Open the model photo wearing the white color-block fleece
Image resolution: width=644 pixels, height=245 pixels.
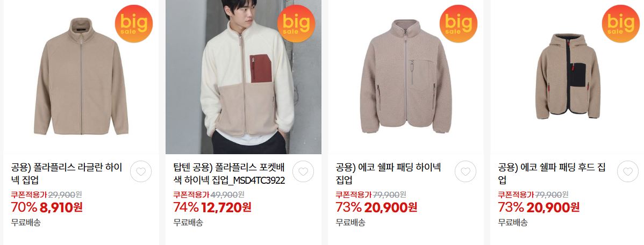pyautogui.click(x=244, y=77)
